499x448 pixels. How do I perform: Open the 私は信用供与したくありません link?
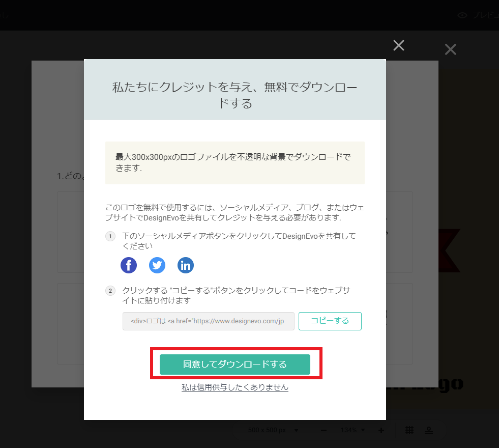point(235,387)
